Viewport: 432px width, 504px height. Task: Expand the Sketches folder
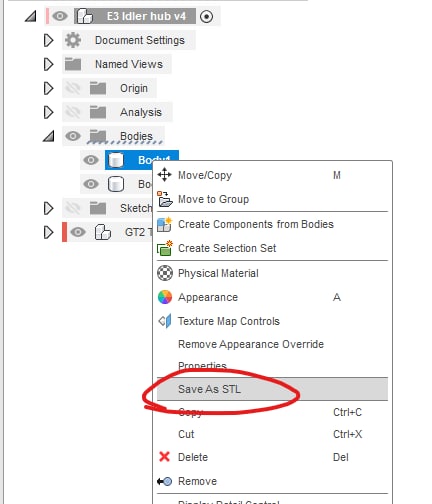48,208
